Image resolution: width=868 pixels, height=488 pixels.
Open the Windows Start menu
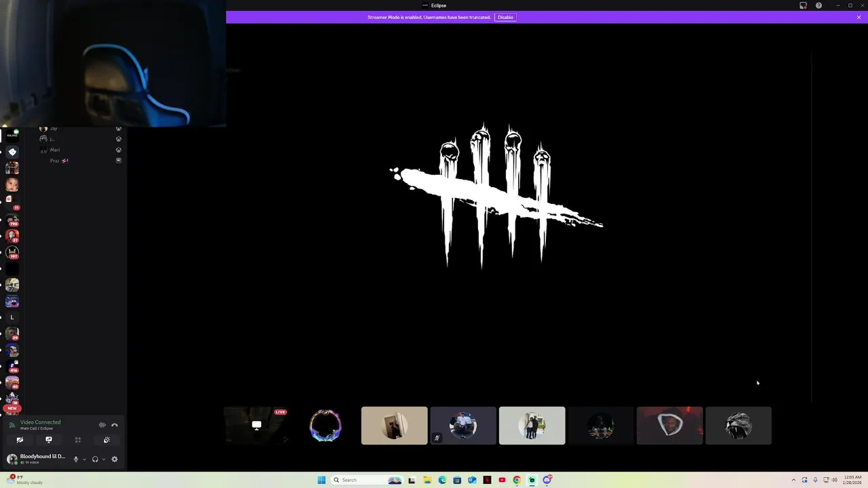click(x=321, y=480)
